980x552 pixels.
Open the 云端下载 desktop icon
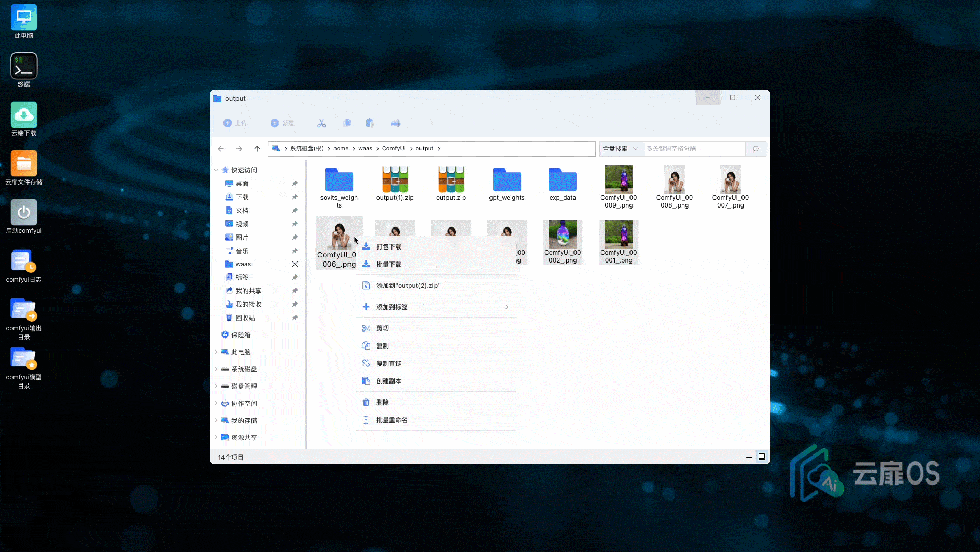click(x=24, y=116)
